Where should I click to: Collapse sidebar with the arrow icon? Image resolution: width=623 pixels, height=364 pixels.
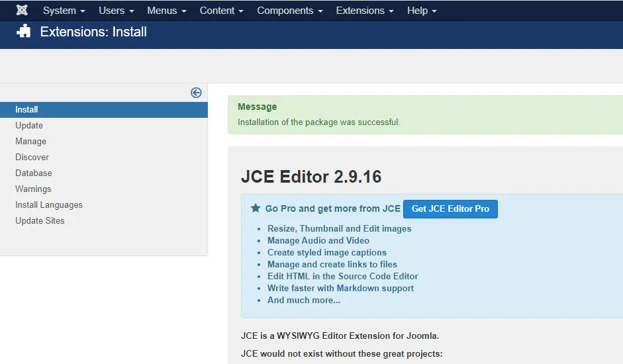pyautogui.click(x=196, y=93)
